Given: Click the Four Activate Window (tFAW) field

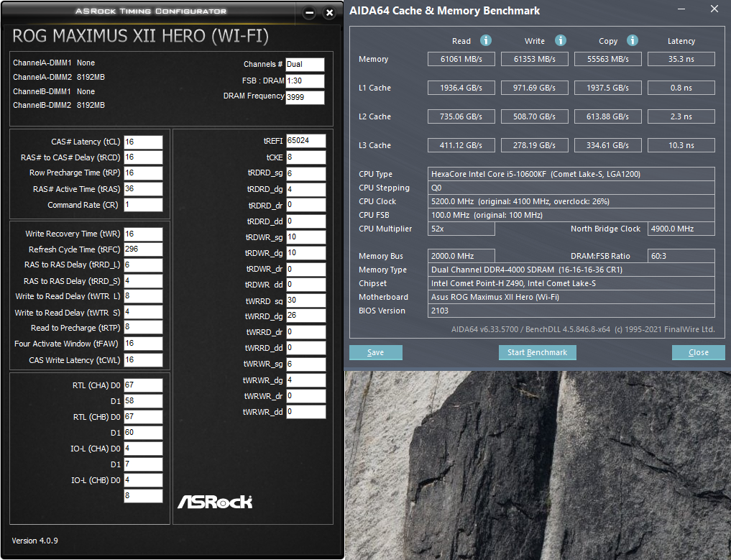Looking at the screenshot, I should [143, 344].
